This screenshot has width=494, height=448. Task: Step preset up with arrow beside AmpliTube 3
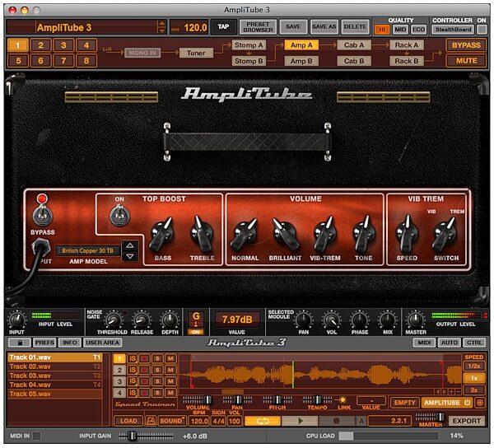(x=161, y=24)
